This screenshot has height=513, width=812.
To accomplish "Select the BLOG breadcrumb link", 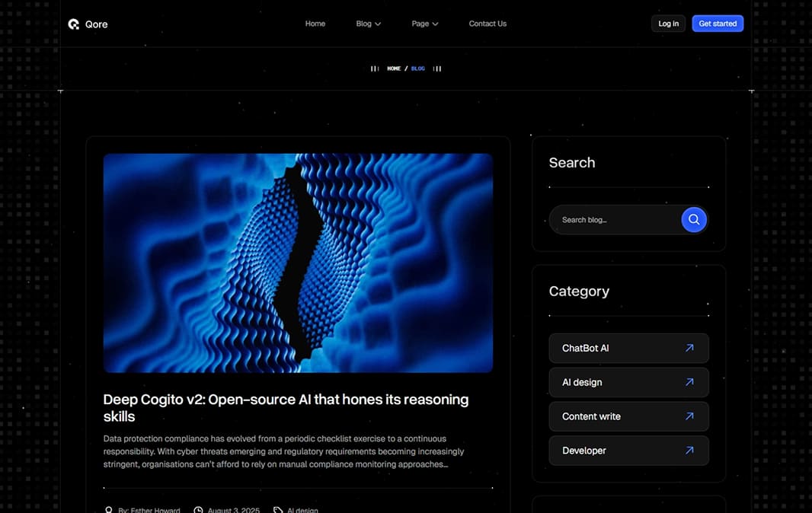I will (418, 69).
